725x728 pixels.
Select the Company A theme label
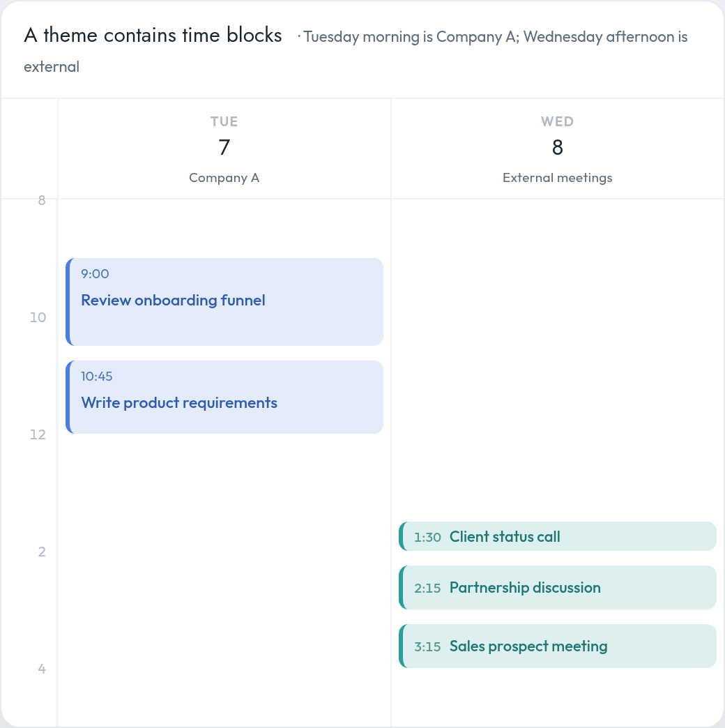point(224,178)
